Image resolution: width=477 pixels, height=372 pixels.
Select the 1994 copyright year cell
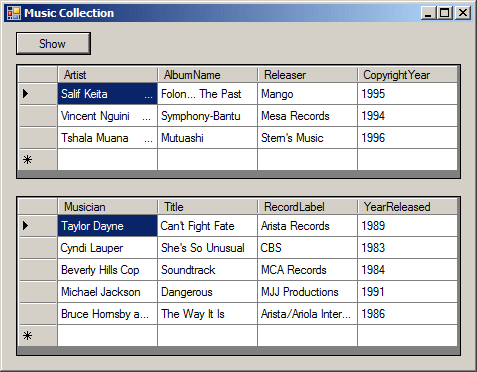point(407,116)
